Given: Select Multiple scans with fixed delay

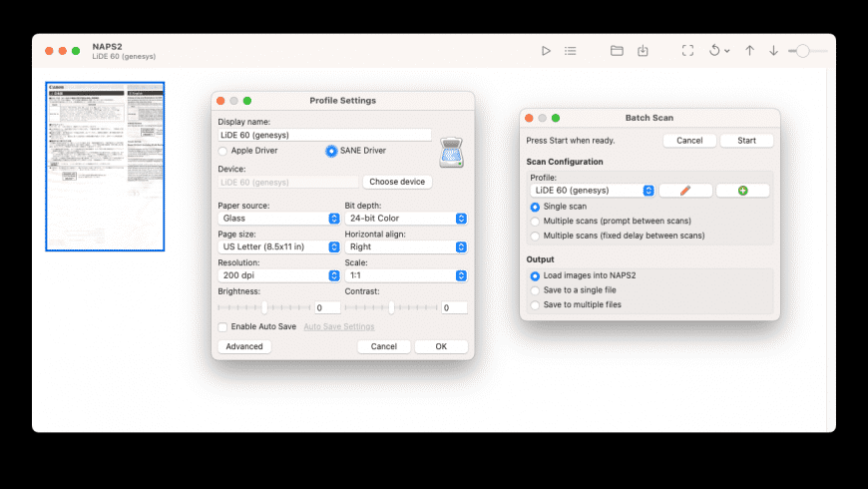Looking at the screenshot, I should click(x=535, y=236).
